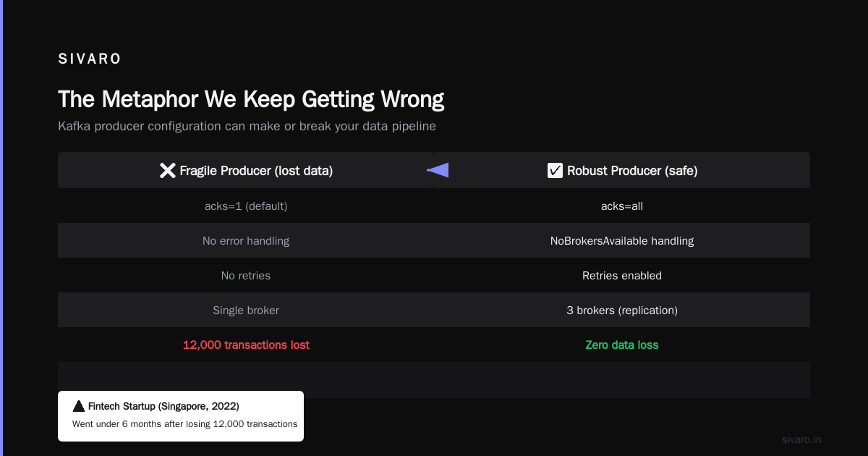Select the NoBrokersAvailable handling cell
This screenshot has height=456, width=868.
click(x=622, y=240)
